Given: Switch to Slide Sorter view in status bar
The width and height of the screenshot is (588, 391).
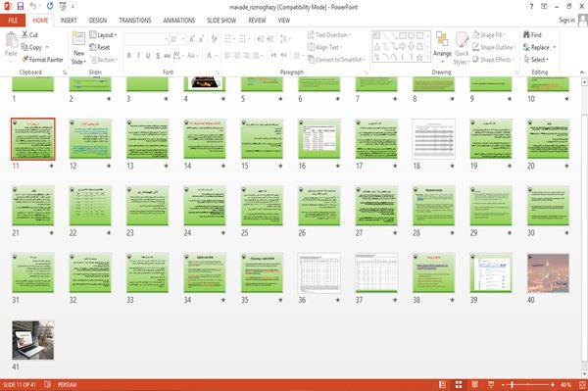Looking at the screenshot, I should 459,384.
